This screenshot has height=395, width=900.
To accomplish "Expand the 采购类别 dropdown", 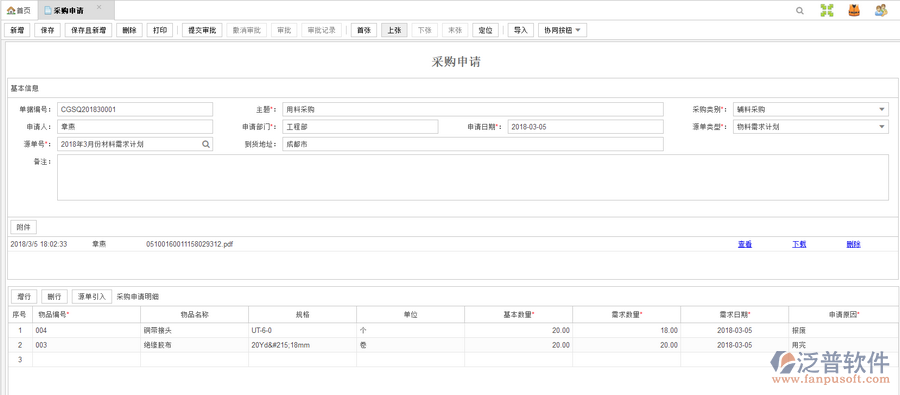I will (882, 109).
